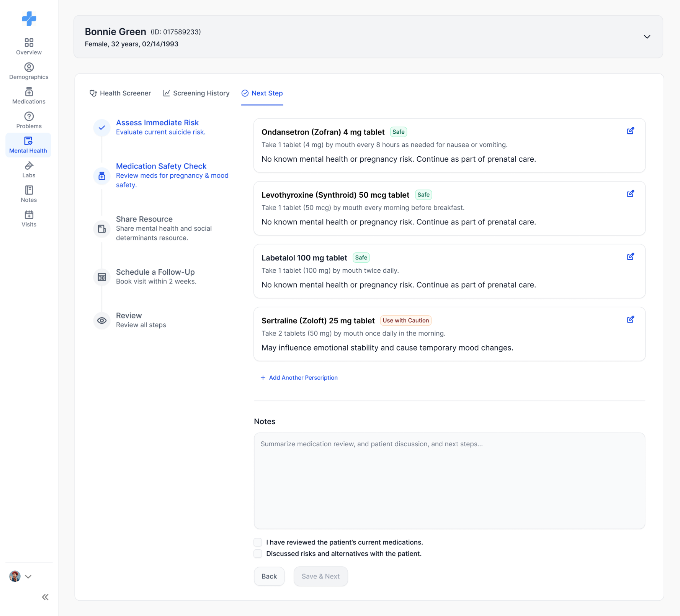This screenshot has width=680, height=616.
Task: Click the 'Use with Caution' badge on Sertraline
Action: pos(406,320)
